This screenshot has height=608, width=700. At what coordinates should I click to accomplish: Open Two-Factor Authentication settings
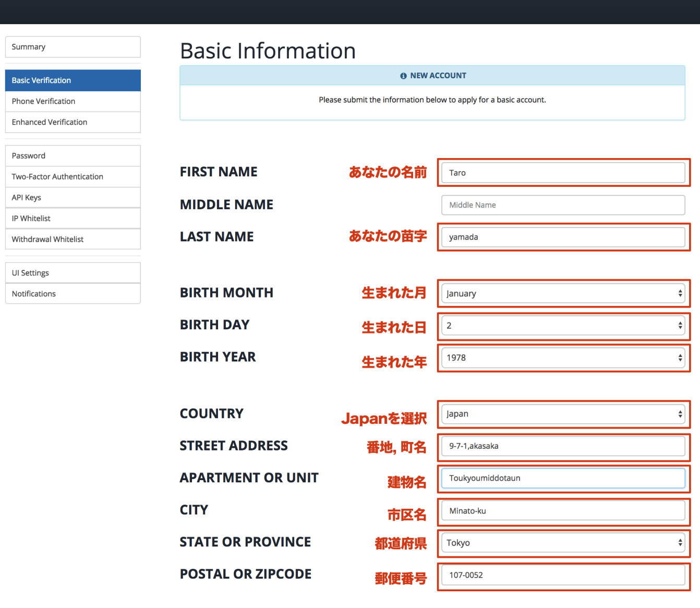pyautogui.click(x=73, y=176)
